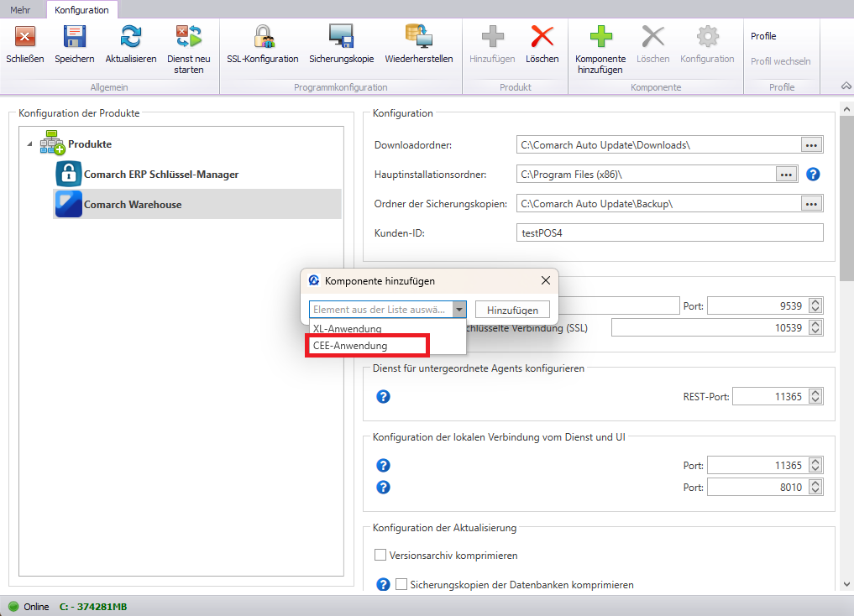Click the Konfiguration gear icon
This screenshot has height=616, width=854.
(x=708, y=36)
